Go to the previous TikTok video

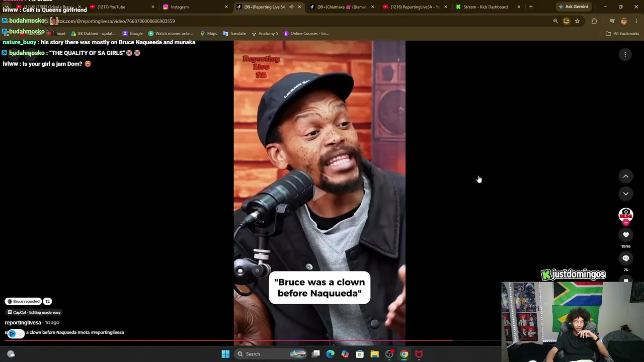pos(626,176)
